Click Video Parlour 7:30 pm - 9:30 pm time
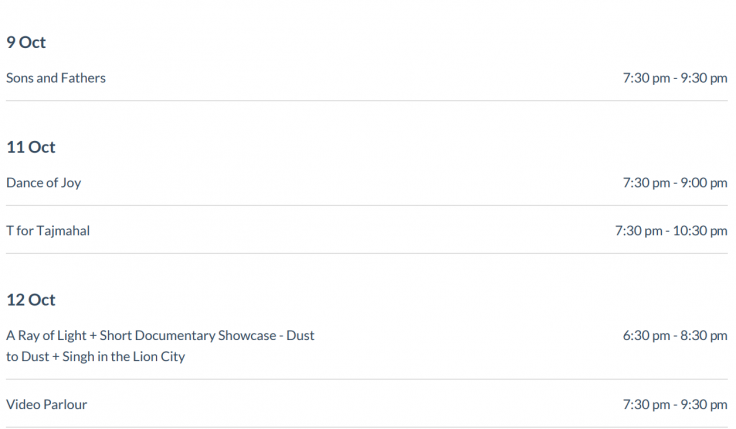Screen dimensions: 736x429 (675, 405)
